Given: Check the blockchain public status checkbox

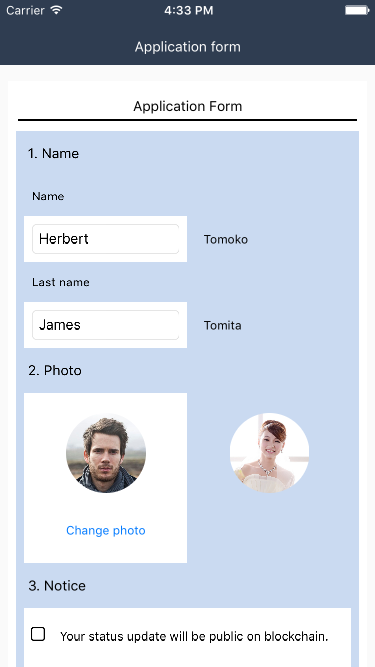Looking at the screenshot, I should click(38, 634).
